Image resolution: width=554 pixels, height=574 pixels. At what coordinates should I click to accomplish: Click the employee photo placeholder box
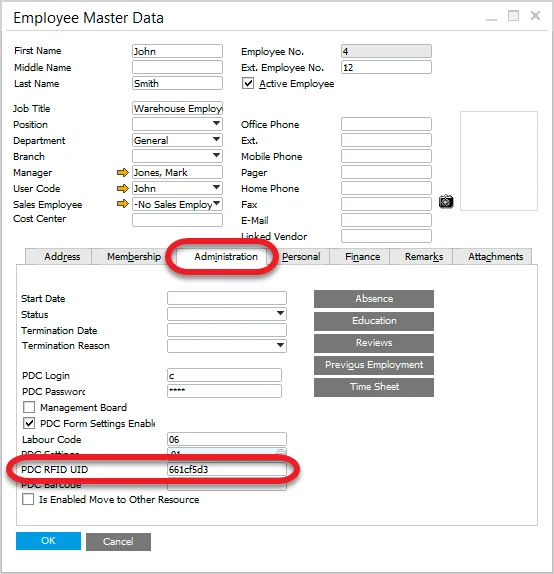click(x=499, y=161)
